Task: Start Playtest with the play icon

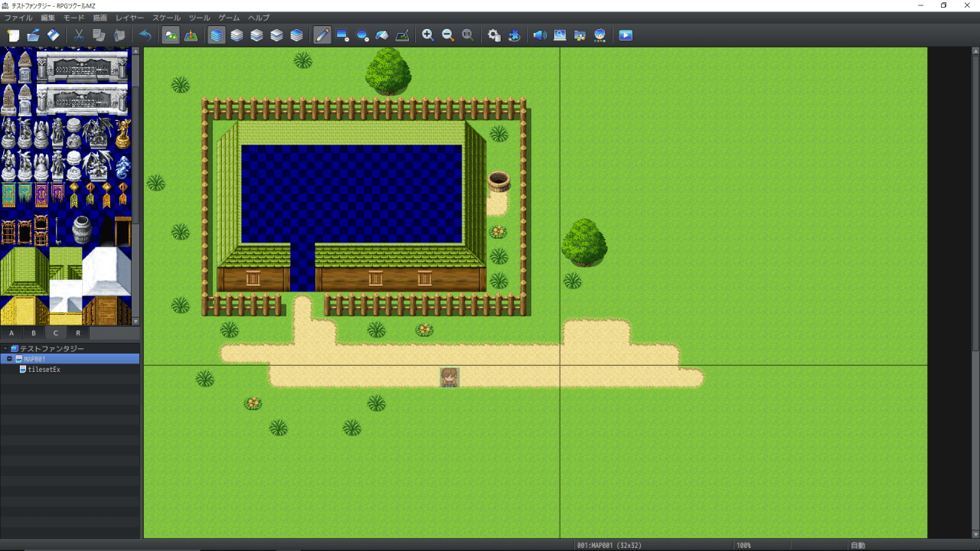Action: pos(626,35)
